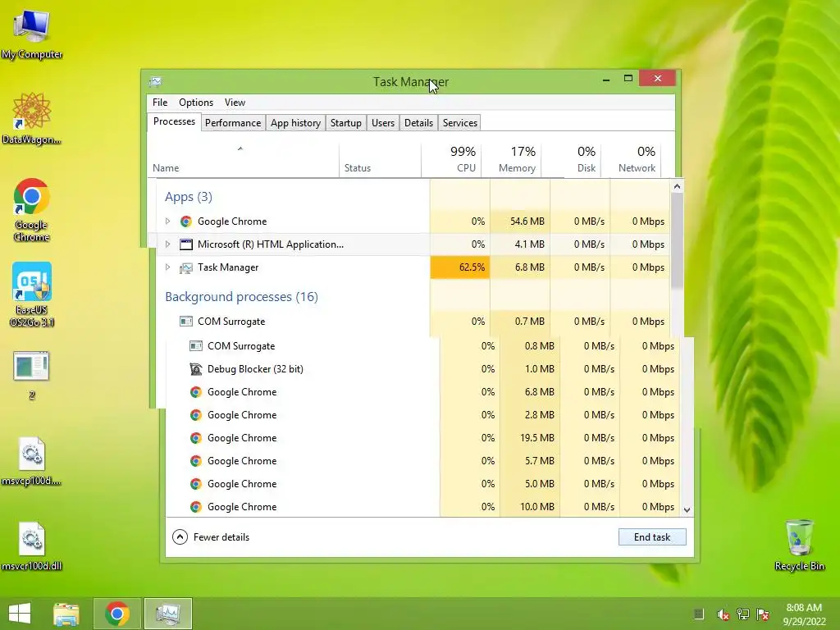The image size is (840, 630).
Task: Select the Google Chrome 2.8 MB process
Action: pyautogui.click(x=423, y=415)
